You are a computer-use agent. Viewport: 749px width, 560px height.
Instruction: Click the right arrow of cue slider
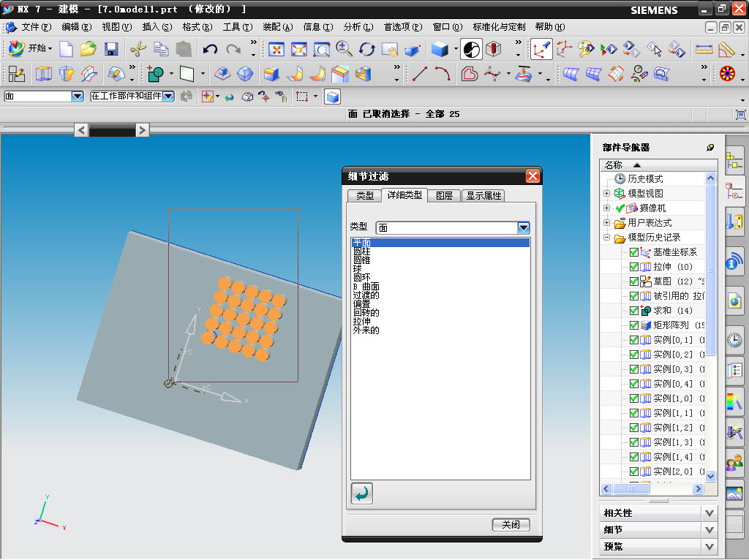(x=142, y=130)
